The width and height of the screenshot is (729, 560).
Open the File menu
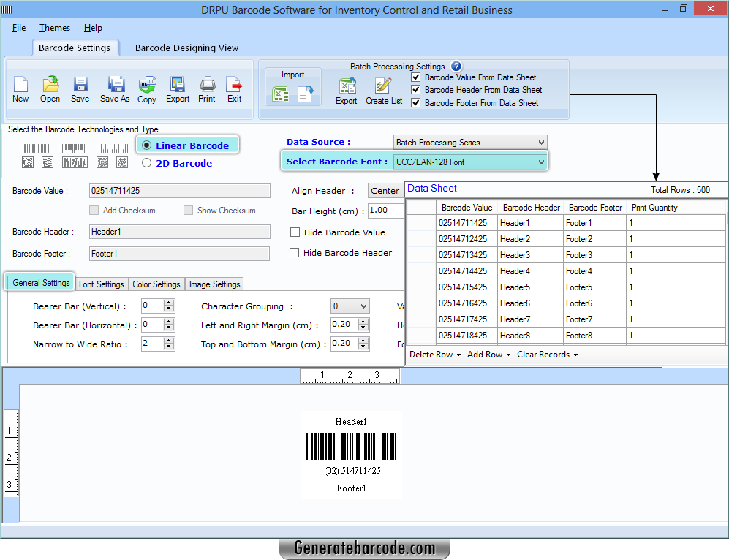[19, 28]
